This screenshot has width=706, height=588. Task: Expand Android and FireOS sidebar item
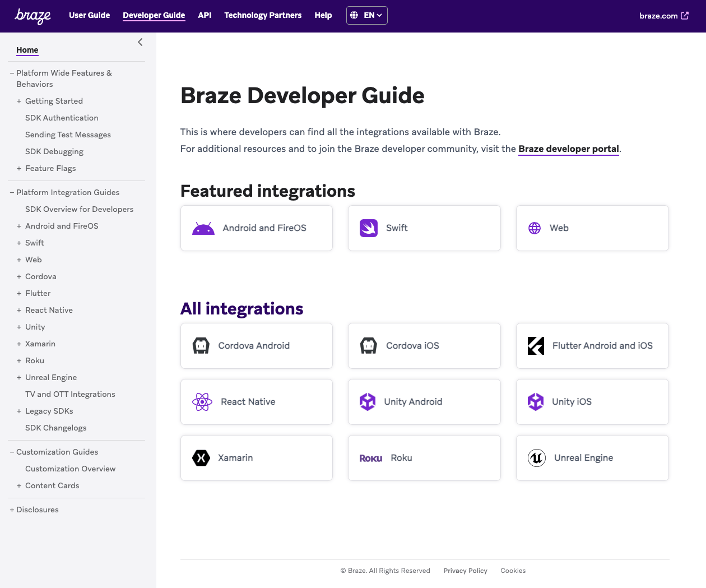coord(19,226)
